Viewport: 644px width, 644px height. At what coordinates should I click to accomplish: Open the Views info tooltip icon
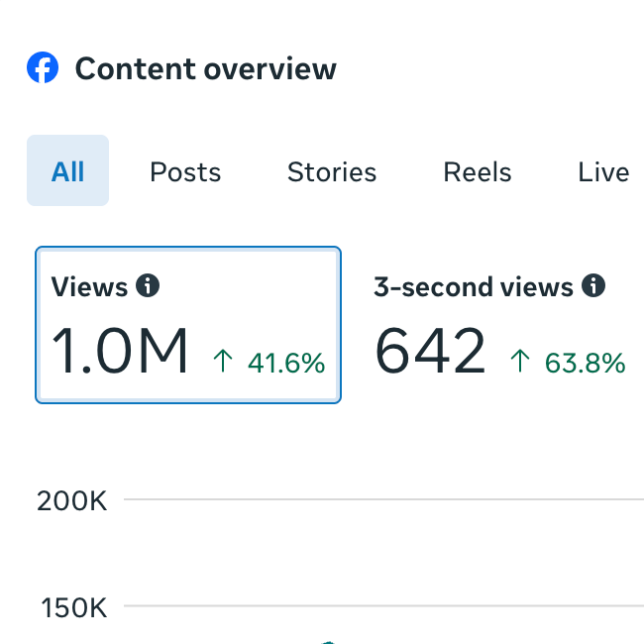(x=148, y=285)
